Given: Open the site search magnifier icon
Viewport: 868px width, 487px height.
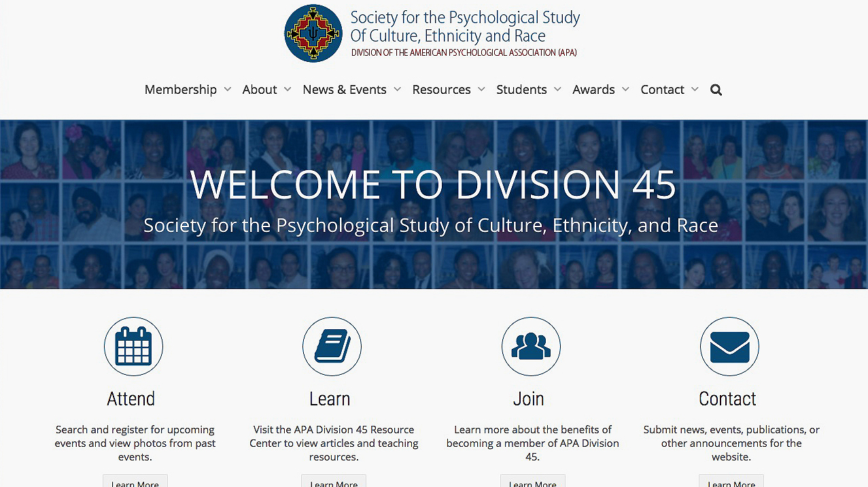Looking at the screenshot, I should pos(716,90).
